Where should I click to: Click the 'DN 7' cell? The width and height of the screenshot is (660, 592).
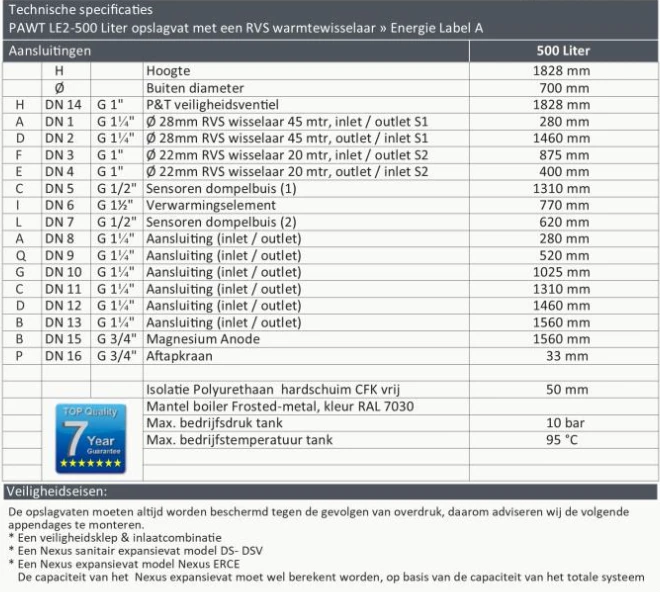pyautogui.click(x=59, y=222)
